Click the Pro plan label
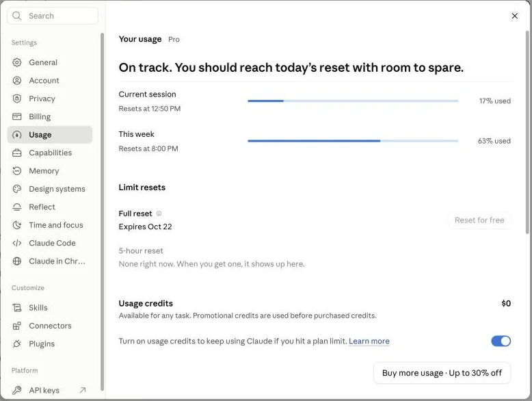This screenshot has height=401, width=532. (x=174, y=40)
